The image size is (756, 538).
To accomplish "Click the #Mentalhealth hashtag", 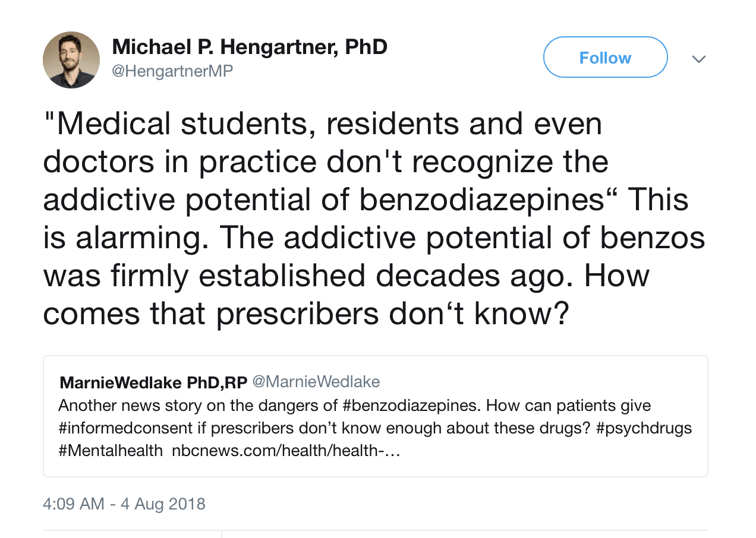I will tap(111, 451).
